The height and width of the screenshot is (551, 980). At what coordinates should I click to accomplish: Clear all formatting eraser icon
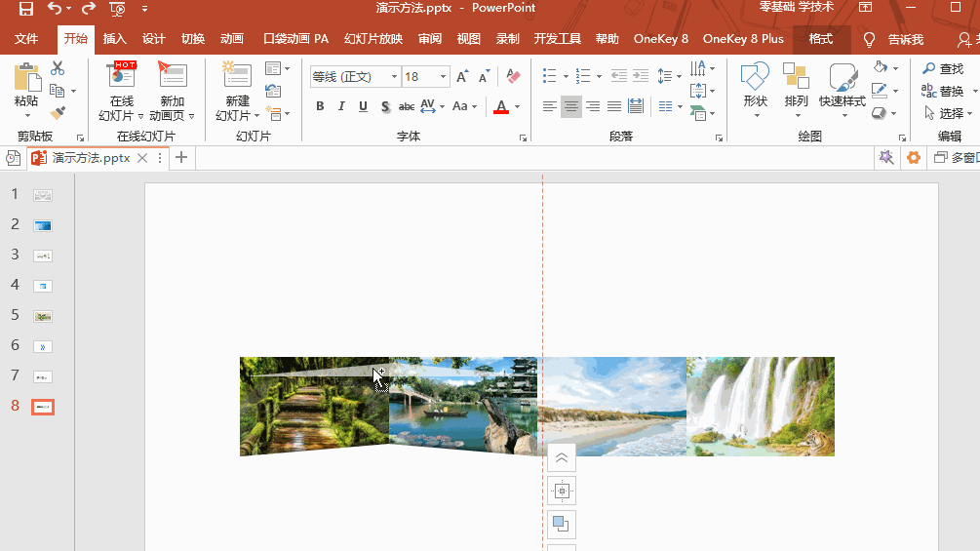(513, 77)
